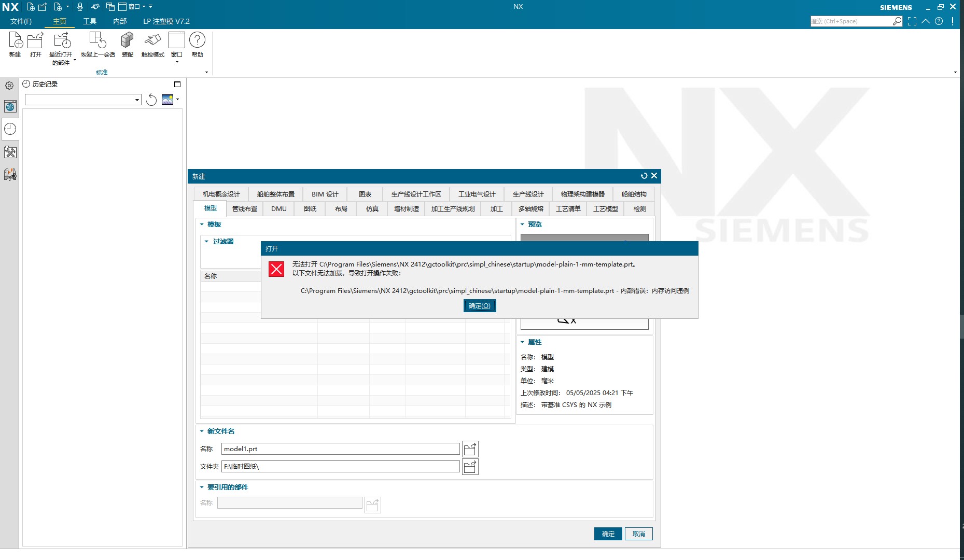Click the reset icon in 新建 dialog title bar
964x560 pixels.
coord(644,176)
